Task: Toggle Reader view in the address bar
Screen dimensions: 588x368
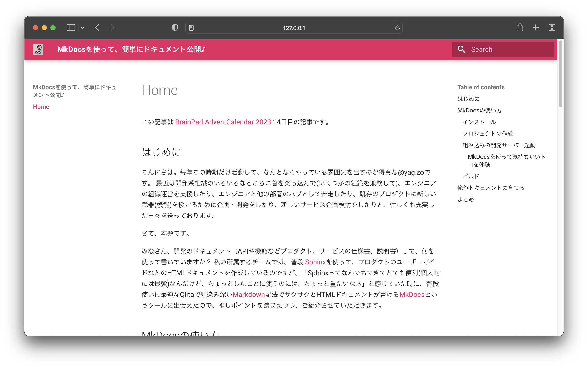Action: click(x=192, y=28)
